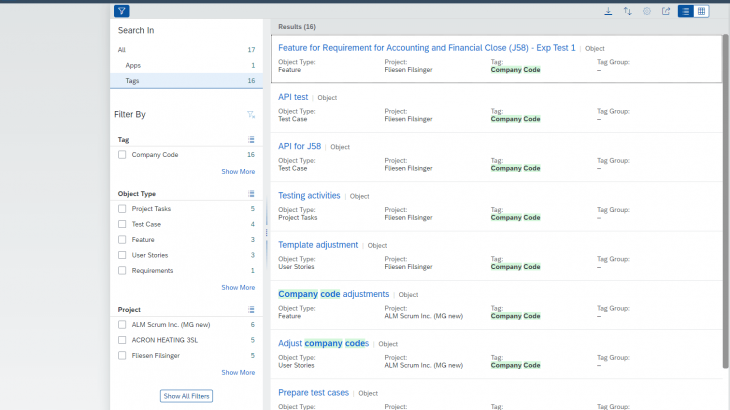This screenshot has height=410, width=730.
Task: Open the sort options icon
Action: (x=628, y=11)
